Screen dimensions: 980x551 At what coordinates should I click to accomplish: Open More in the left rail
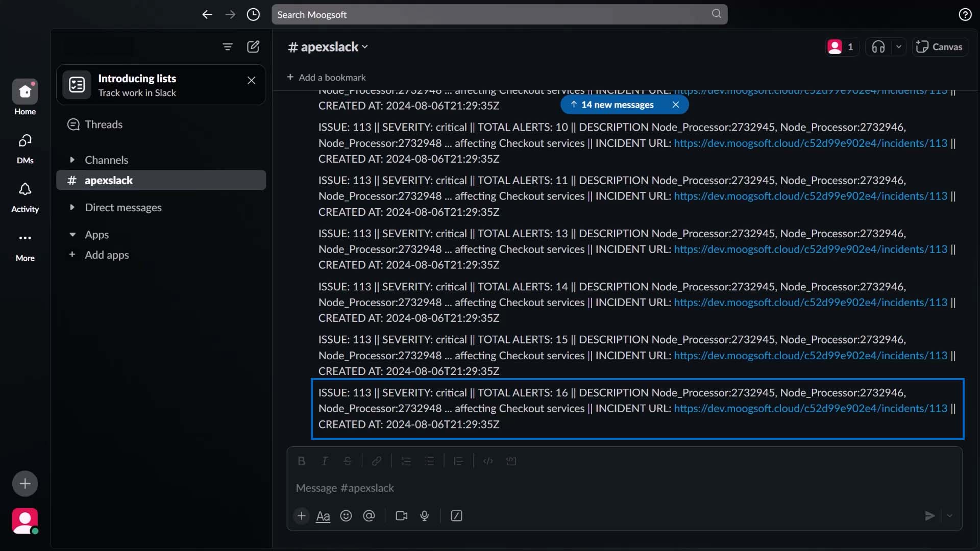(25, 246)
